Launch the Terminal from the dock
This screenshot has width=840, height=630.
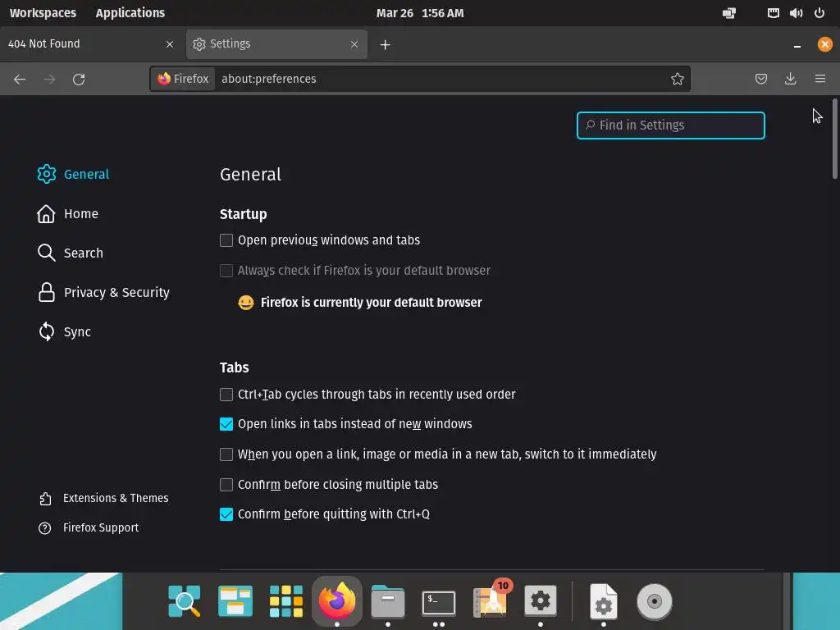click(439, 603)
